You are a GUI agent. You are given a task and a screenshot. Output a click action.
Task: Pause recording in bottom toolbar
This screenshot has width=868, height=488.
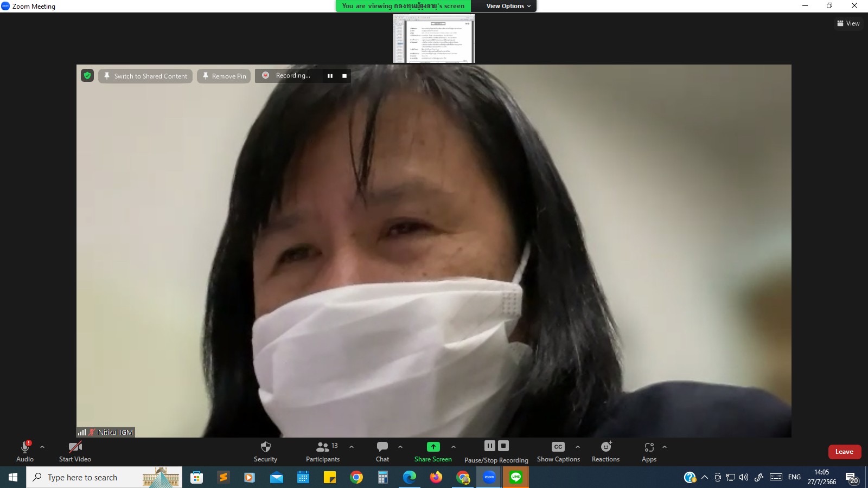point(490,446)
